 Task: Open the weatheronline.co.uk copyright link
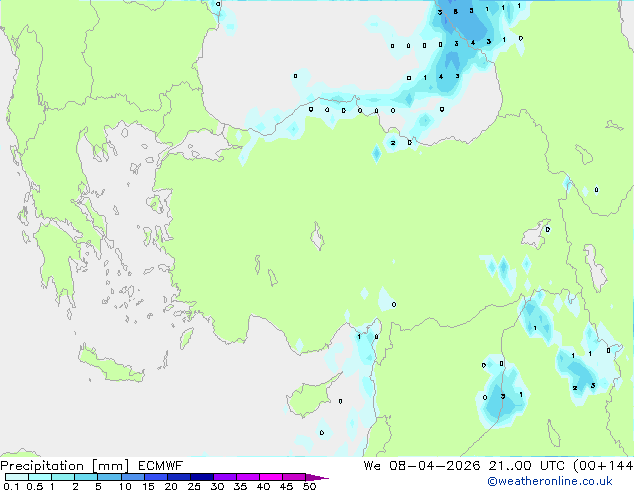pyautogui.click(x=550, y=481)
